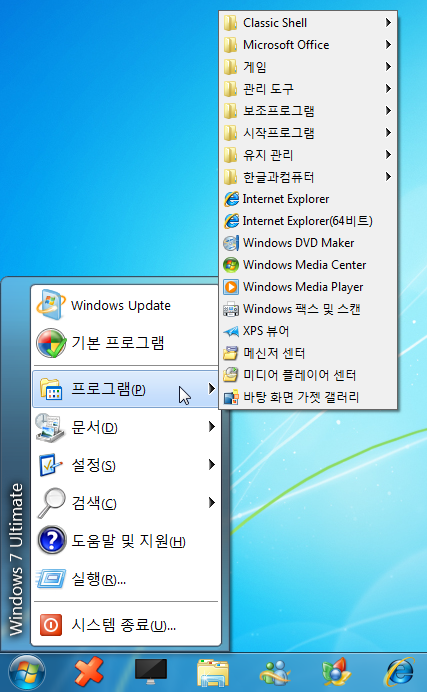
Task: Select the Windows Update menu text
Action: click(121, 305)
